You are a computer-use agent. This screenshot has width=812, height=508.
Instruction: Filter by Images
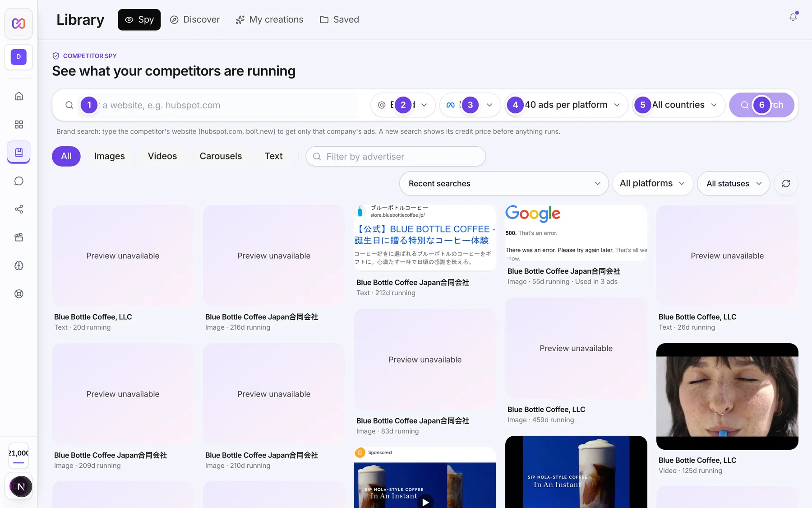(110, 156)
